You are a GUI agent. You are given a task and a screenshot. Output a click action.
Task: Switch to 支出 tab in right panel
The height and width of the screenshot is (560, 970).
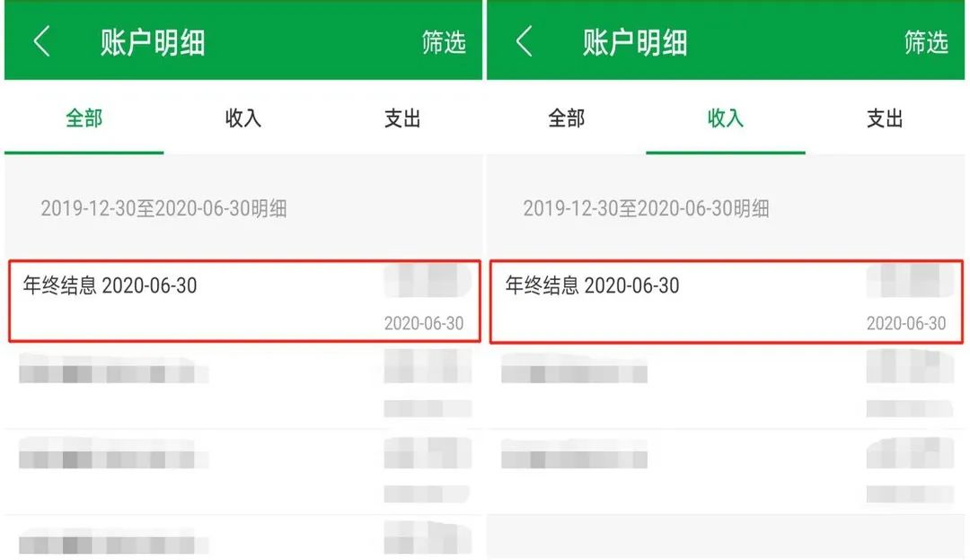[884, 118]
